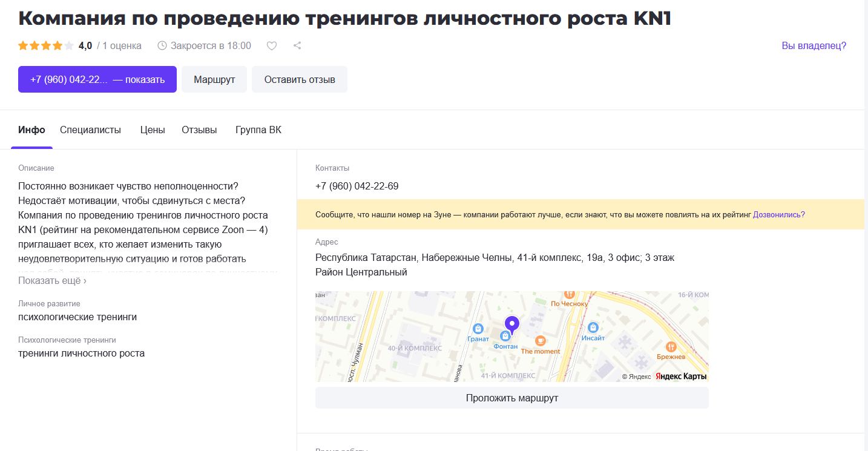Image resolution: width=868 pixels, height=451 pixels.
Task: Switch to the Специалисты tab
Action: point(90,130)
